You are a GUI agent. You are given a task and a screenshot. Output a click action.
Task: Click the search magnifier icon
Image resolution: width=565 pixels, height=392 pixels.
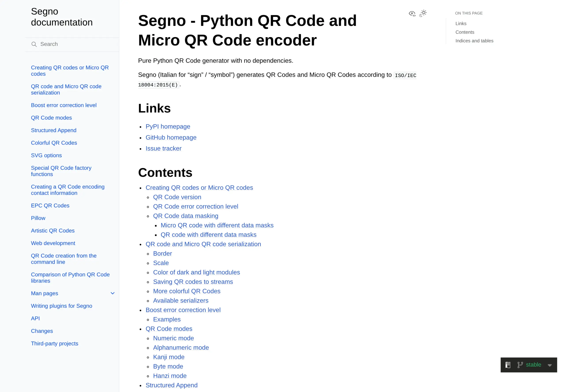pos(34,44)
